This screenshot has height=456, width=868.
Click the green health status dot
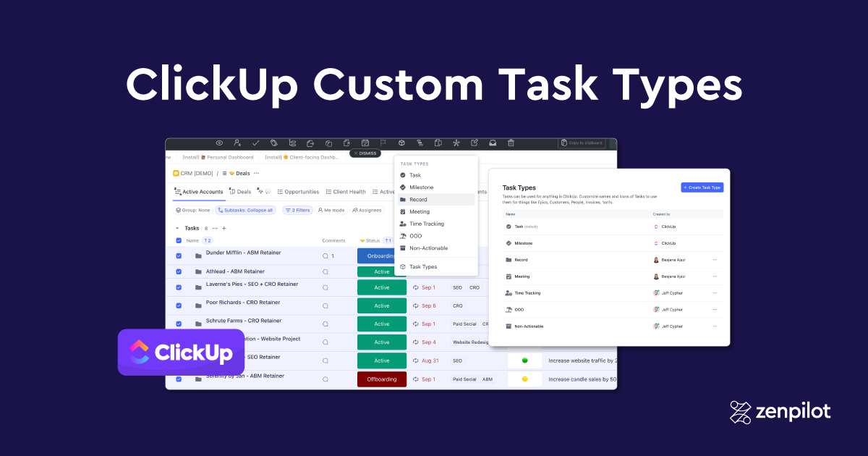click(x=524, y=360)
